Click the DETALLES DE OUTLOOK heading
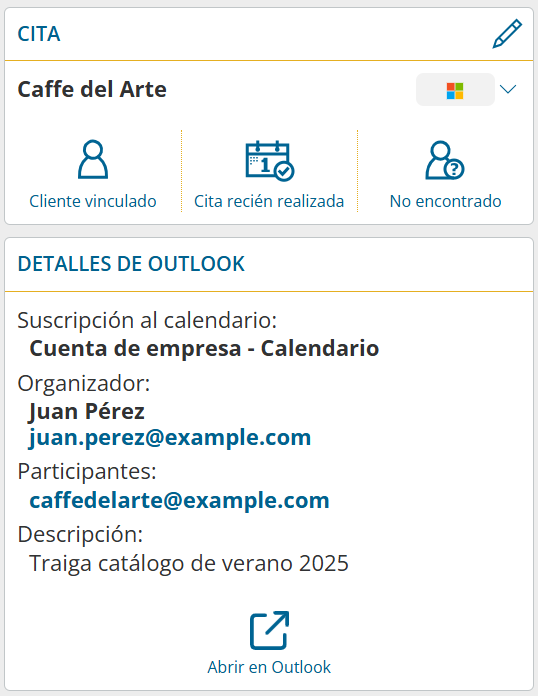The image size is (538, 696). click(131, 264)
